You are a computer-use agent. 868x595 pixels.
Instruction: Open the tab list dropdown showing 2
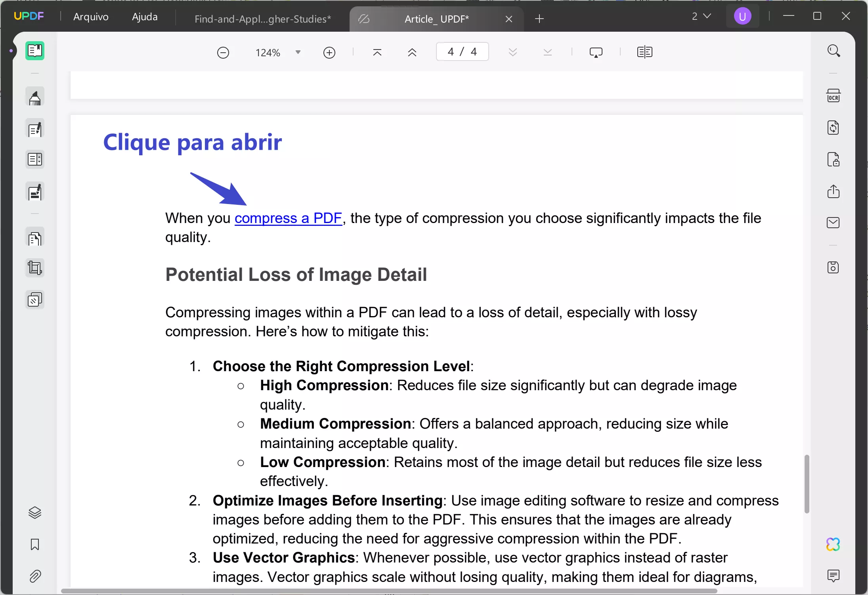click(702, 16)
